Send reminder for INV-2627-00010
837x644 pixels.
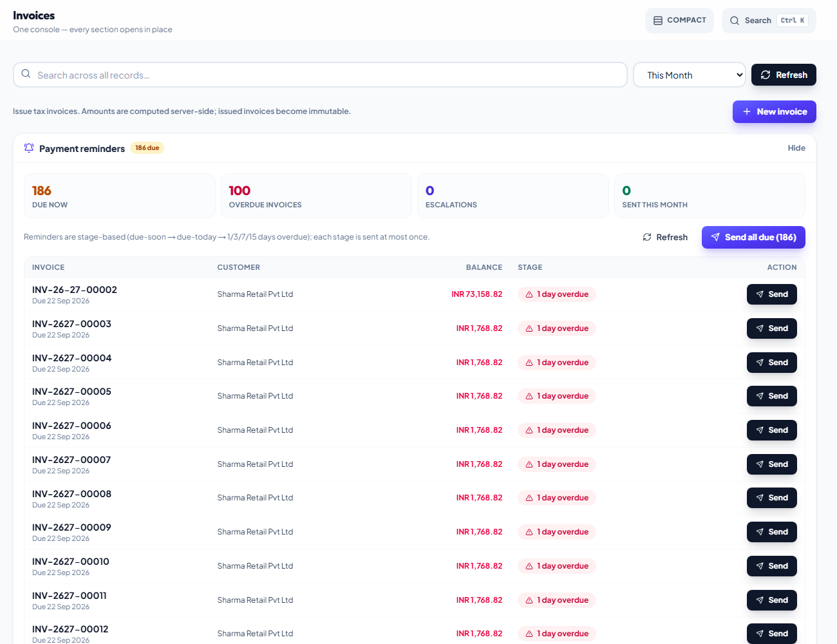coord(772,566)
